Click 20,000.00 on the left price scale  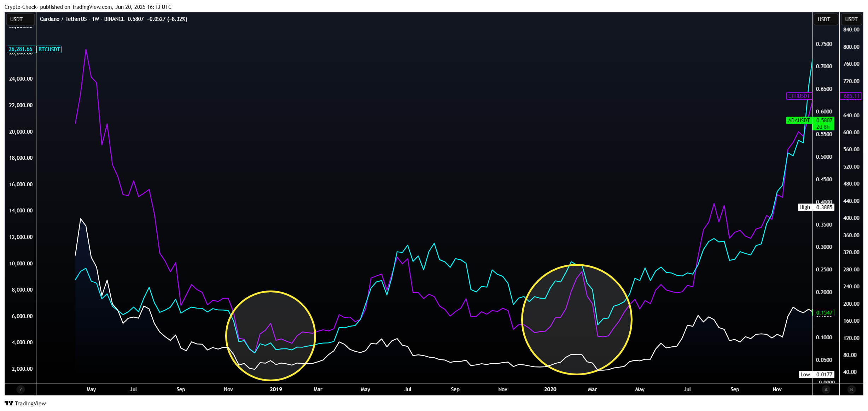[x=21, y=132]
